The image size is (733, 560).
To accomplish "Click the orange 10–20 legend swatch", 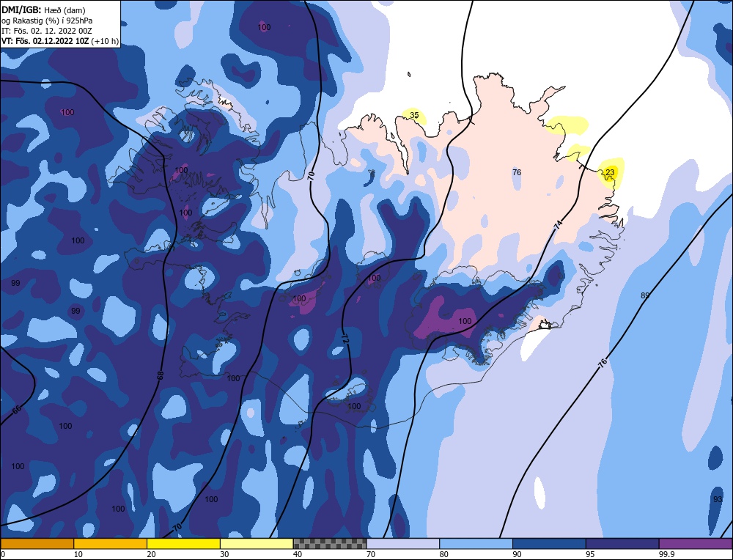I will pyautogui.click(x=111, y=543).
